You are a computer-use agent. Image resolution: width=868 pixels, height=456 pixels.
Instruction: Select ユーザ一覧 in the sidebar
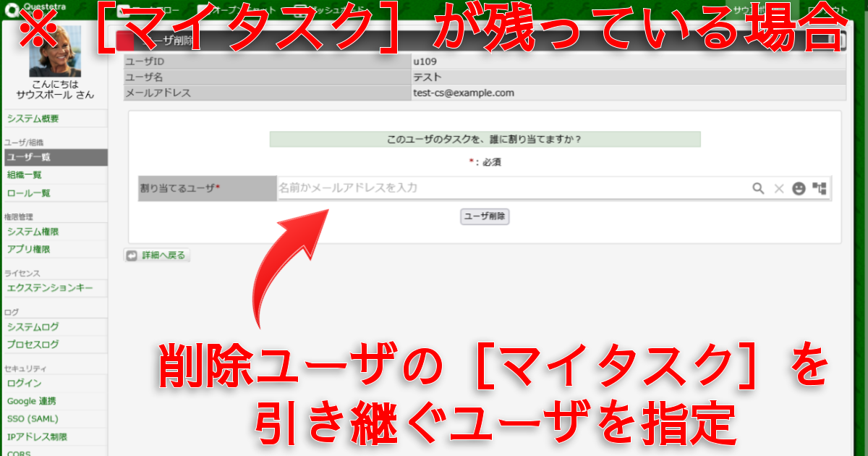pos(29,157)
